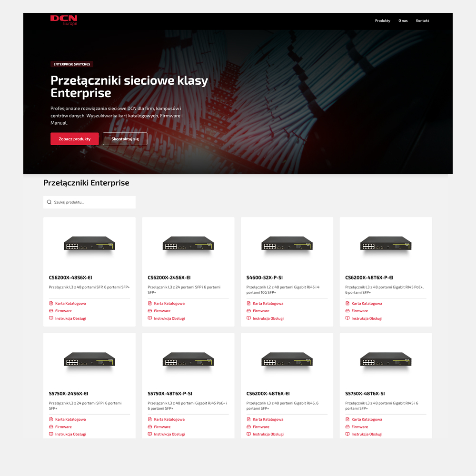
Task: Open Firmware link for CS6200X-24S6X-EI
Action: point(162,311)
